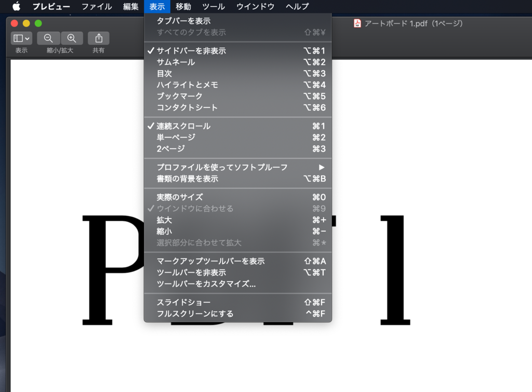Image resolution: width=532 pixels, height=392 pixels.
Task: Select マークアップツールバーを表示
Action: [x=238, y=261]
